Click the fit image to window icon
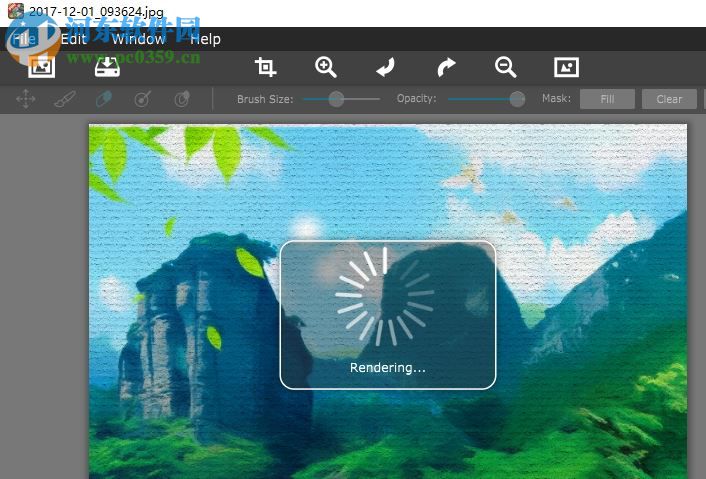Screen dimensions: 706x479 point(566,67)
